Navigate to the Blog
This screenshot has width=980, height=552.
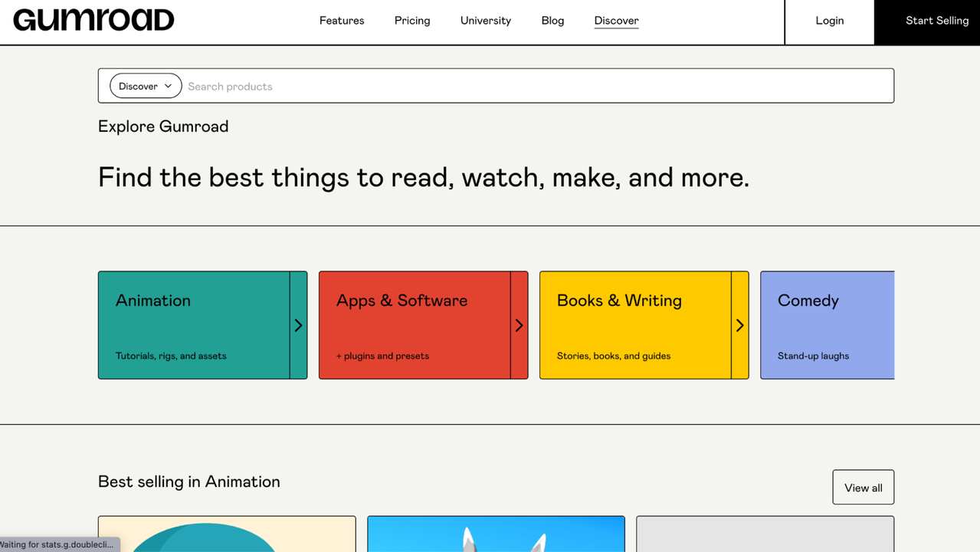[552, 21]
